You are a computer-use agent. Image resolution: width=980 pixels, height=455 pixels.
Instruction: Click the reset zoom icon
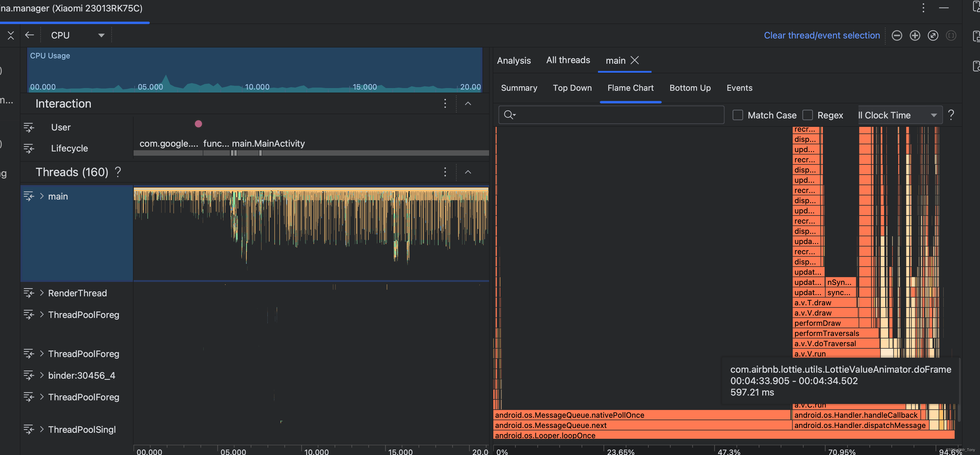coord(933,35)
